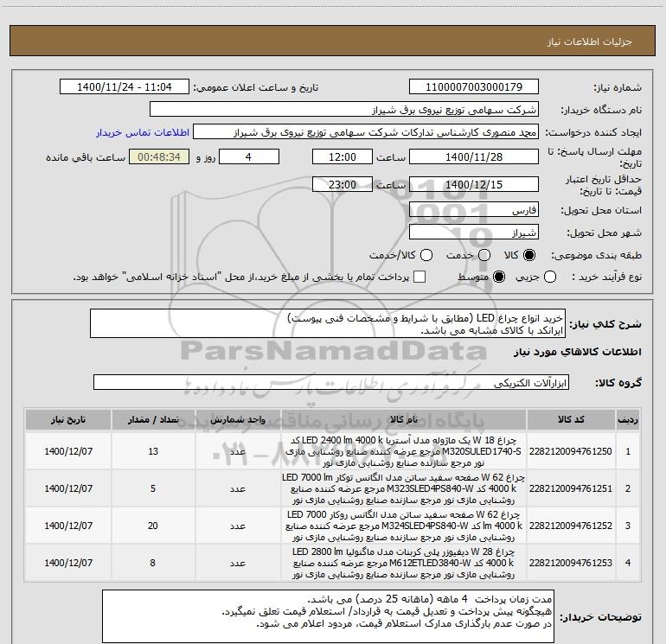Click the جزئیات اطلاعات نیاز header title
Screen dimensions: 666x644
(590, 41)
